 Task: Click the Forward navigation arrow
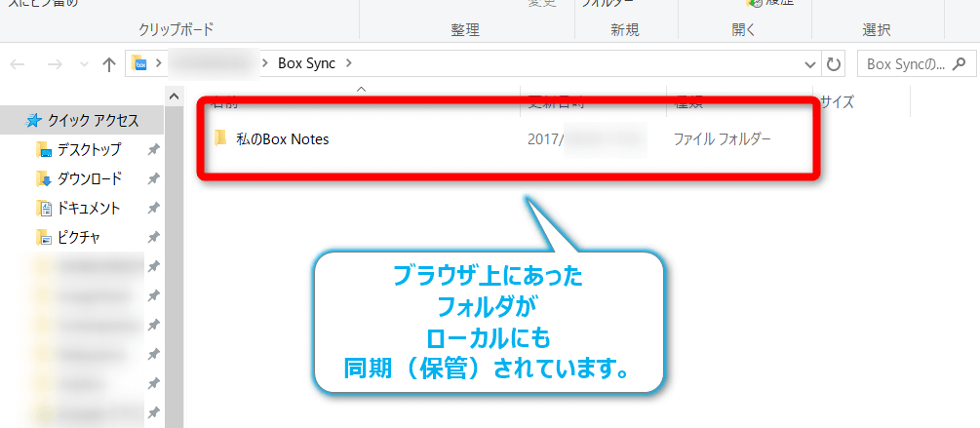(54, 64)
